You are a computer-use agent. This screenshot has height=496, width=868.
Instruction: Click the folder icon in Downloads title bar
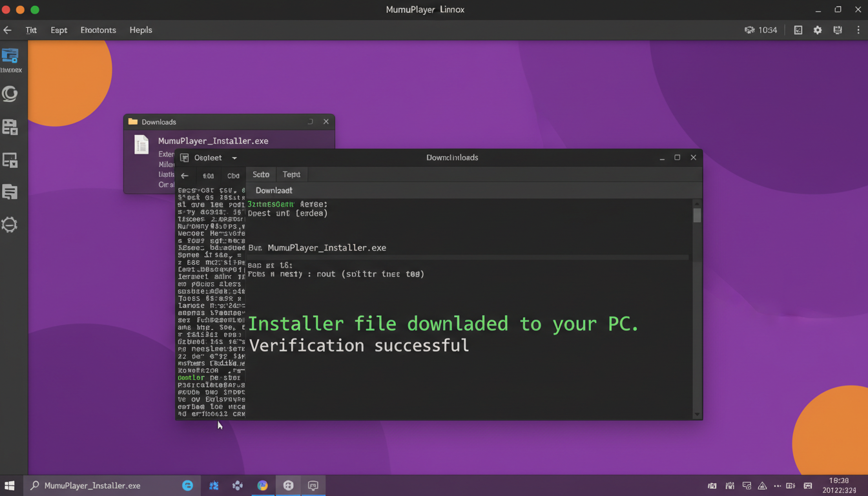pyautogui.click(x=133, y=121)
